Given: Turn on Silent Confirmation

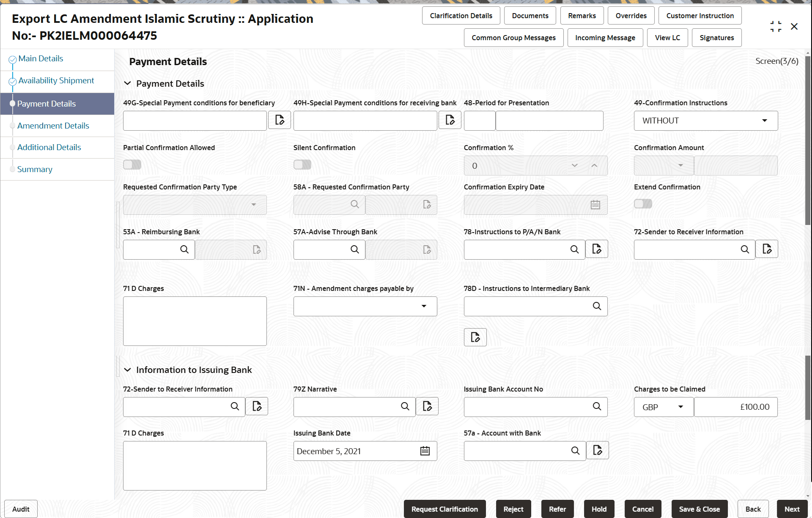Looking at the screenshot, I should pos(302,164).
